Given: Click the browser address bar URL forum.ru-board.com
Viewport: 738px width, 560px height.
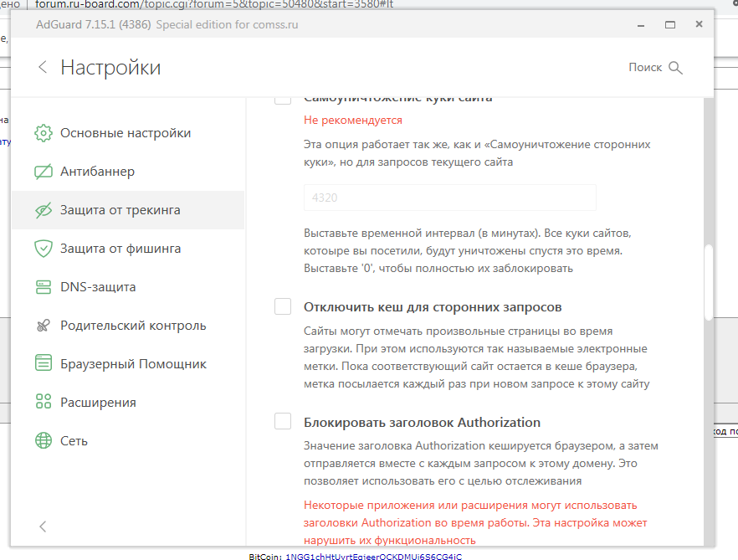Looking at the screenshot, I should 214,4.
